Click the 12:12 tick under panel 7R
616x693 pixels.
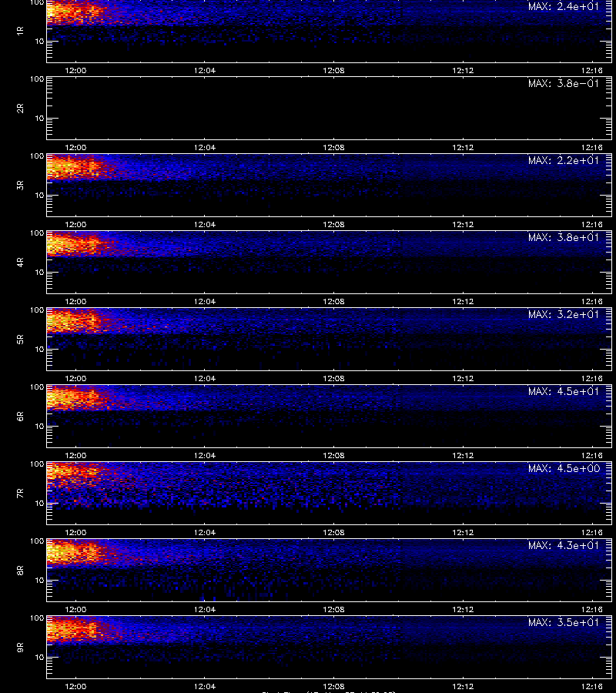463,533
